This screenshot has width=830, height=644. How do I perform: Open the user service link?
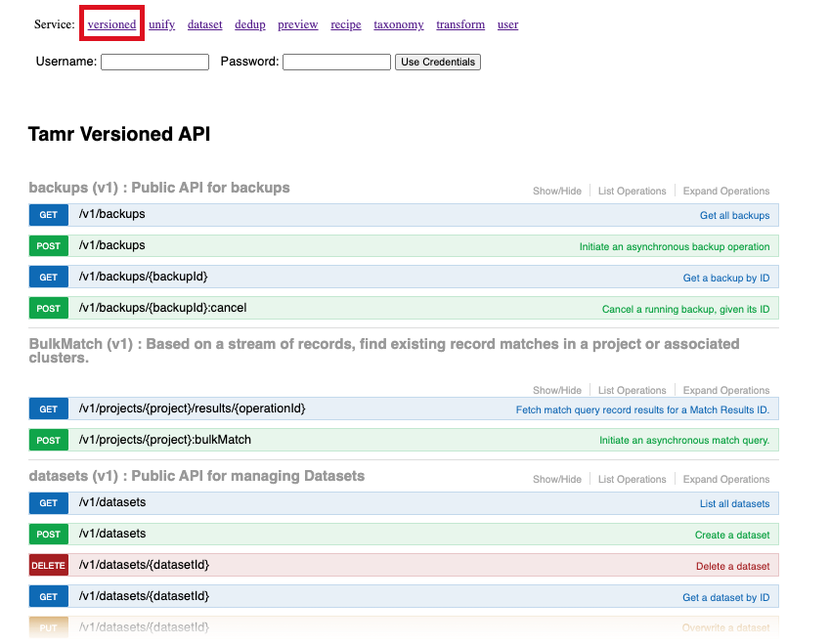click(x=507, y=24)
